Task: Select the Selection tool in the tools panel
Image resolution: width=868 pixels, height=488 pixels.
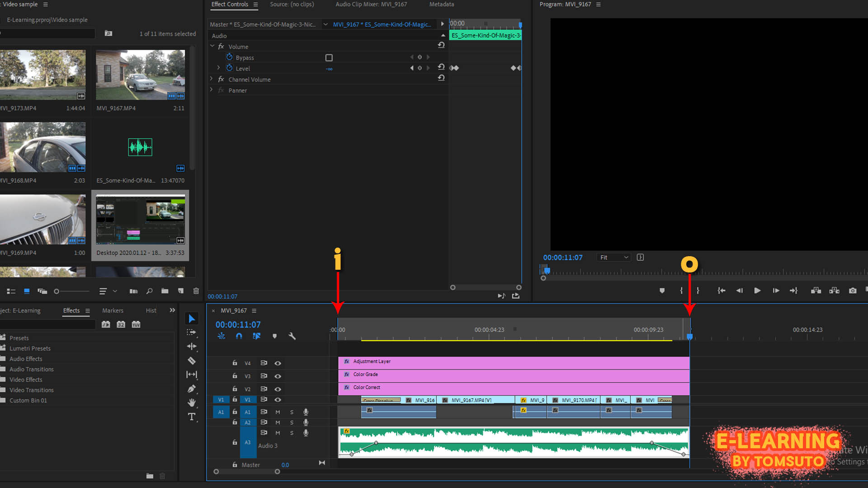Action: coord(192,319)
